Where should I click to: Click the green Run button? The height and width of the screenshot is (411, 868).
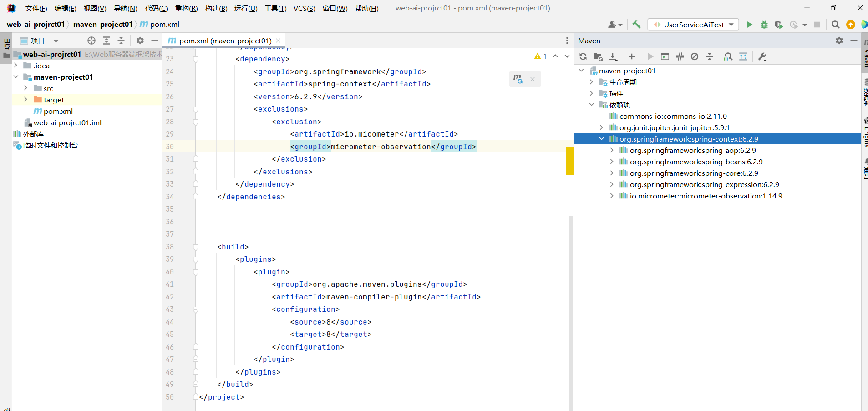pyautogui.click(x=749, y=25)
